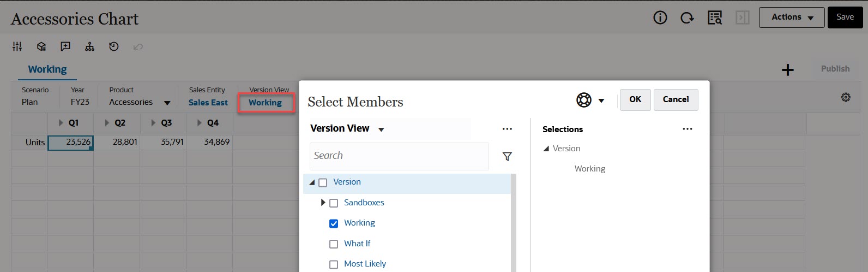Image resolution: width=868 pixels, height=272 pixels.
Task: Click the filter funnel icon
Action: pos(507,156)
